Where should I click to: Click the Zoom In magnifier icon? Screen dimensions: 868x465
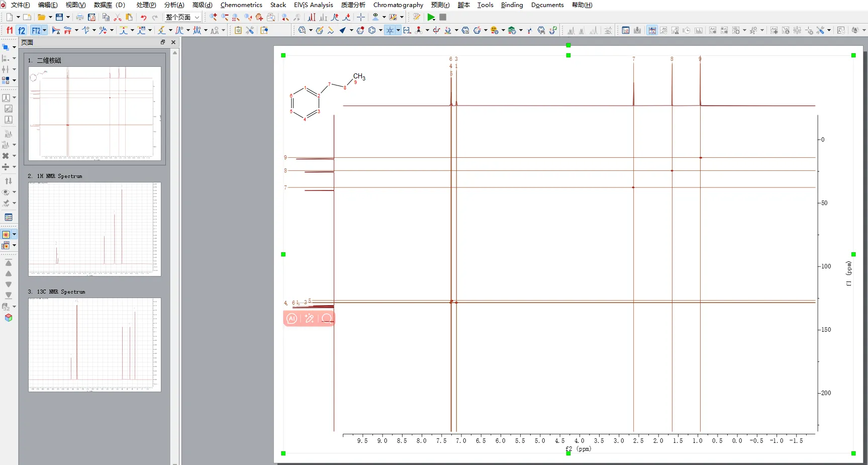click(x=213, y=17)
